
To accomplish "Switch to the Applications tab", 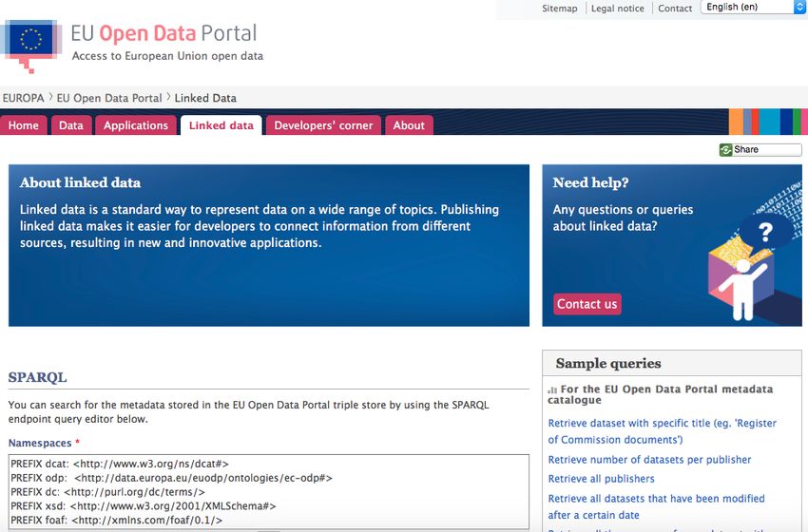I will [x=136, y=125].
